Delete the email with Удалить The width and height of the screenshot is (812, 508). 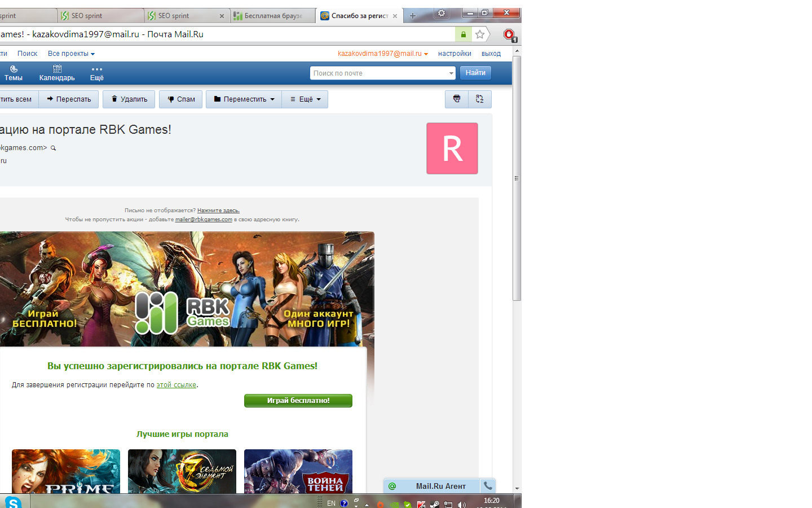click(129, 99)
